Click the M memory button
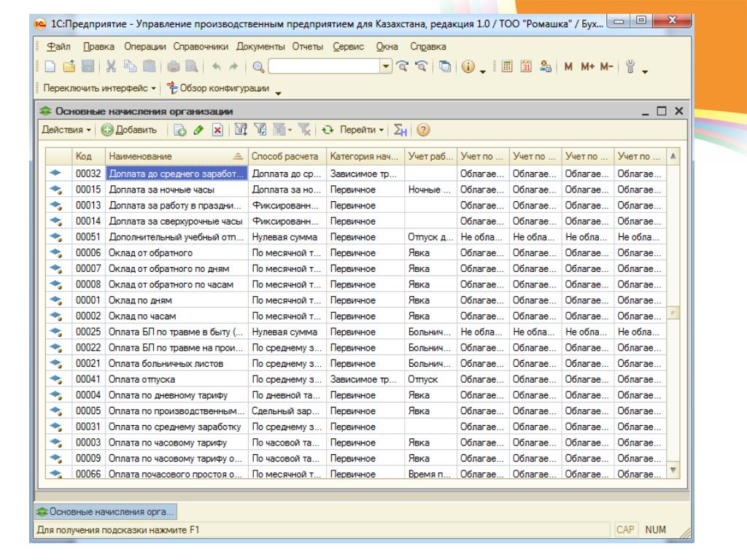This screenshot has height=560, width=747. coord(568,66)
